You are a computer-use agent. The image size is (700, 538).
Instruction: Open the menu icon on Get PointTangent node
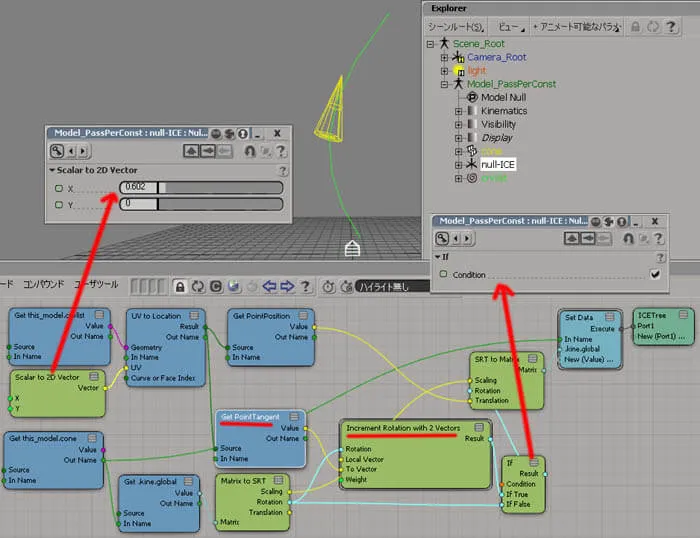(x=294, y=417)
